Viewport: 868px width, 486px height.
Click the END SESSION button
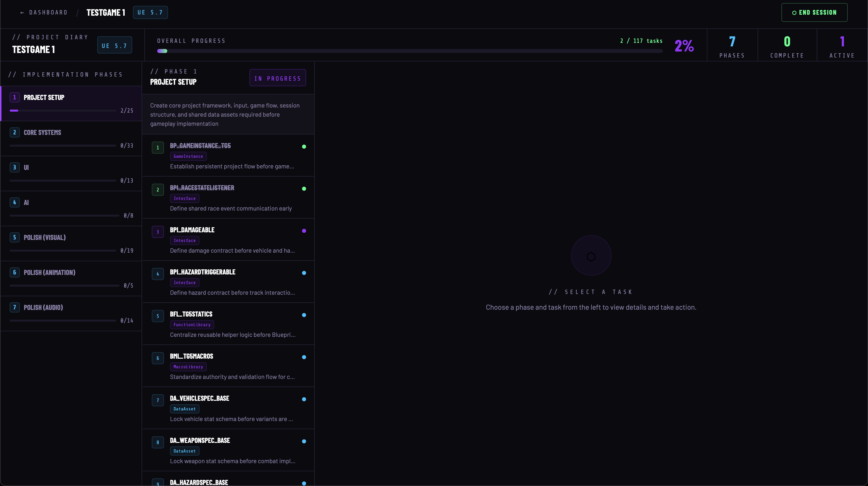[814, 12]
